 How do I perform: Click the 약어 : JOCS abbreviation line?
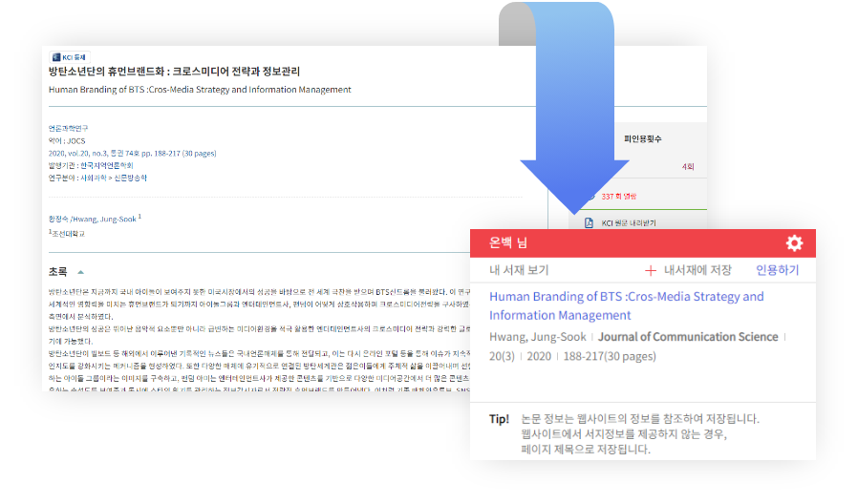point(67,140)
